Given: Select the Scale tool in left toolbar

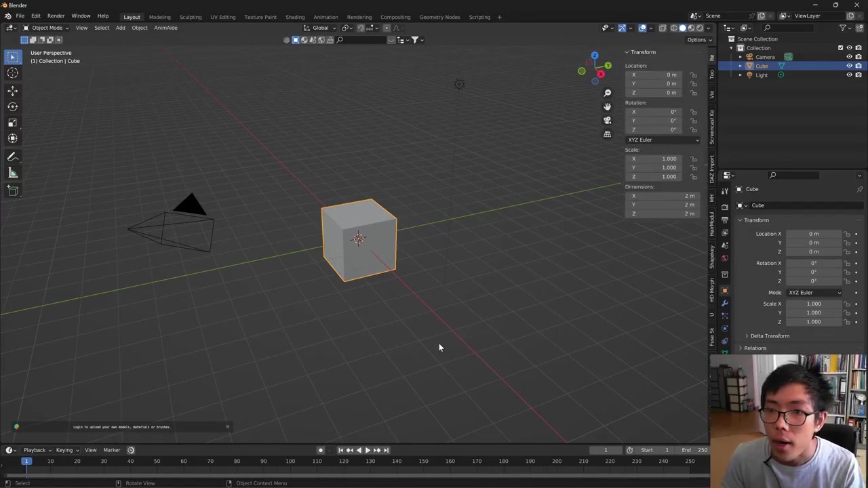Looking at the screenshot, I should 12,123.
